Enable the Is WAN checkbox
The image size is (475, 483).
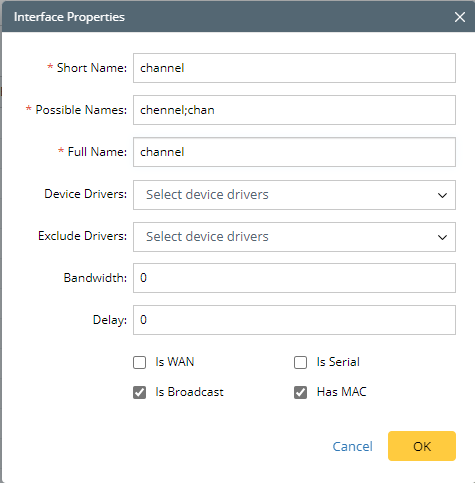(x=139, y=362)
